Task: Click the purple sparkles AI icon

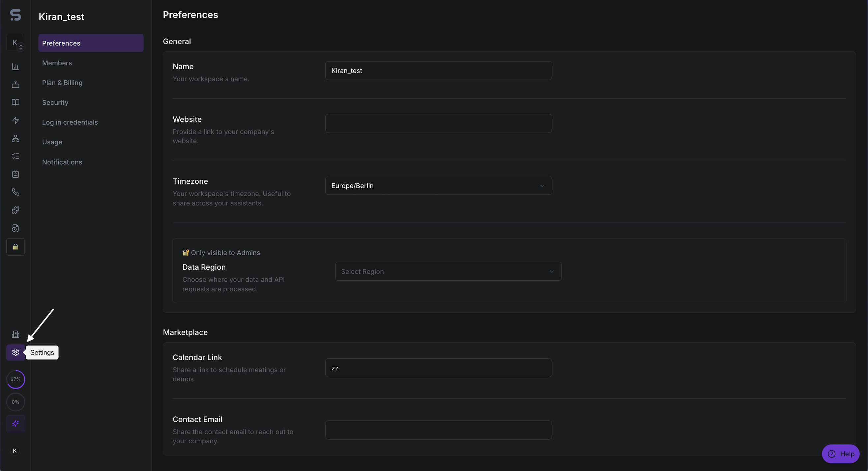Action: 15,424
